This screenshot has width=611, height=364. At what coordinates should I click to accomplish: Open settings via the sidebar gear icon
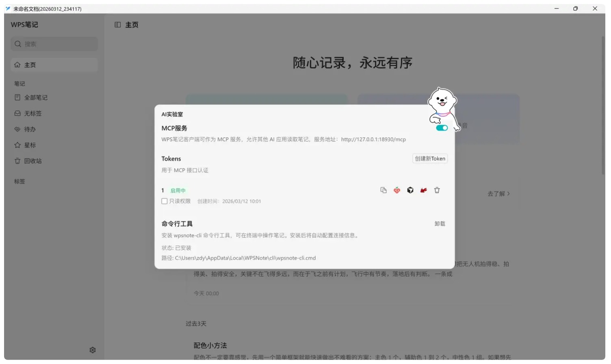click(93, 350)
